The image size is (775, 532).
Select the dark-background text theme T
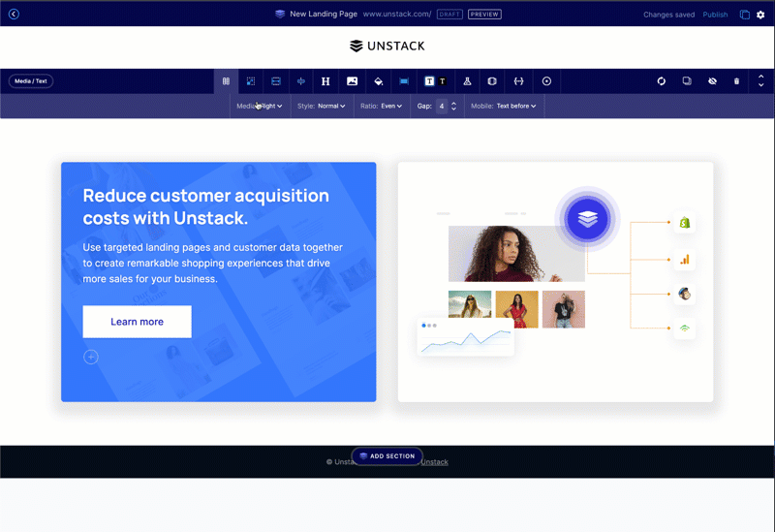click(443, 81)
